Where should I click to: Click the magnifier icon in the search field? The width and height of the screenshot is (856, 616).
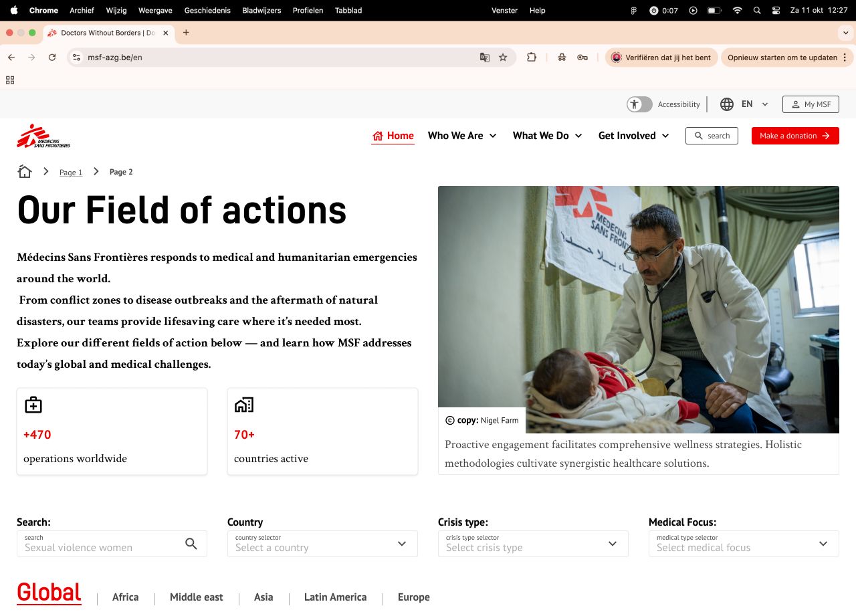click(x=191, y=544)
